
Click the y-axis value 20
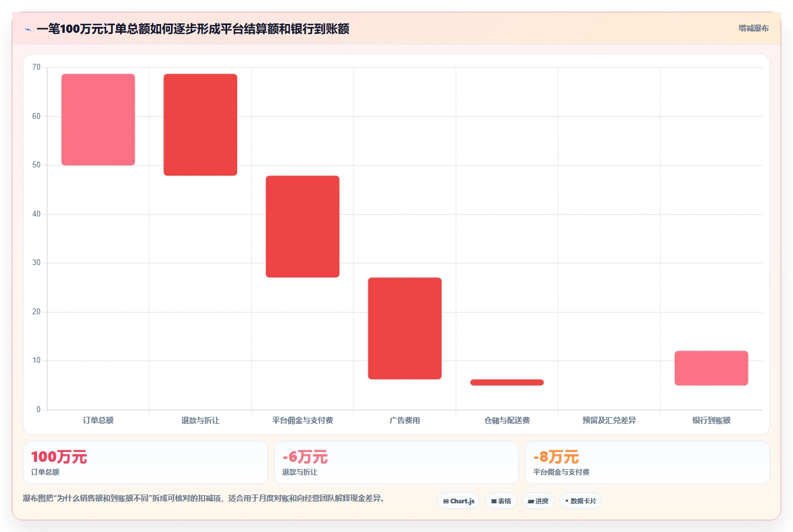36,312
